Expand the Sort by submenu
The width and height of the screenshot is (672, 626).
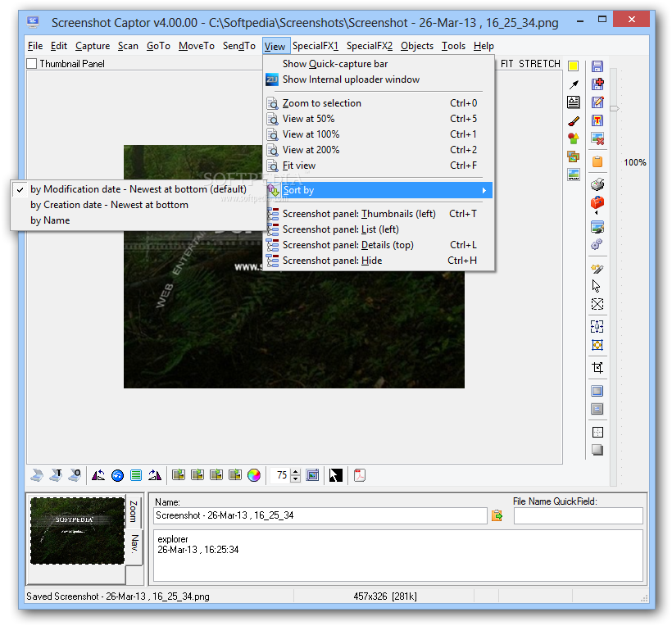[379, 190]
